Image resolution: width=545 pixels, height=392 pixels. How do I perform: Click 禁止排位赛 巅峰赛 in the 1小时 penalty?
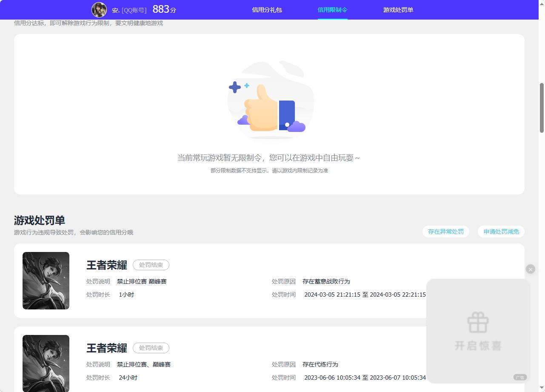(x=142, y=281)
